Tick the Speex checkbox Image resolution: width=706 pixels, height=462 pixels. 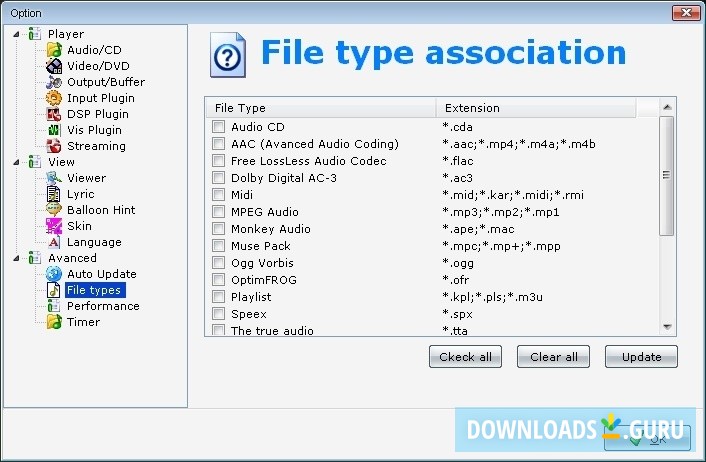click(218, 314)
